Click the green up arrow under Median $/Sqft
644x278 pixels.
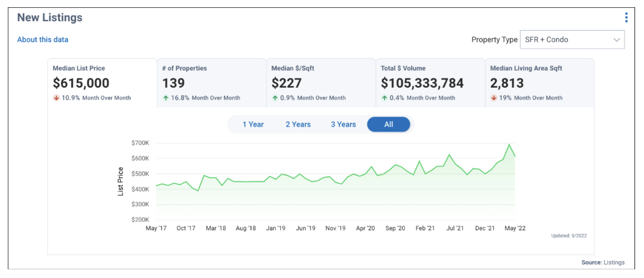pyautogui.click(x=275, y=98)
